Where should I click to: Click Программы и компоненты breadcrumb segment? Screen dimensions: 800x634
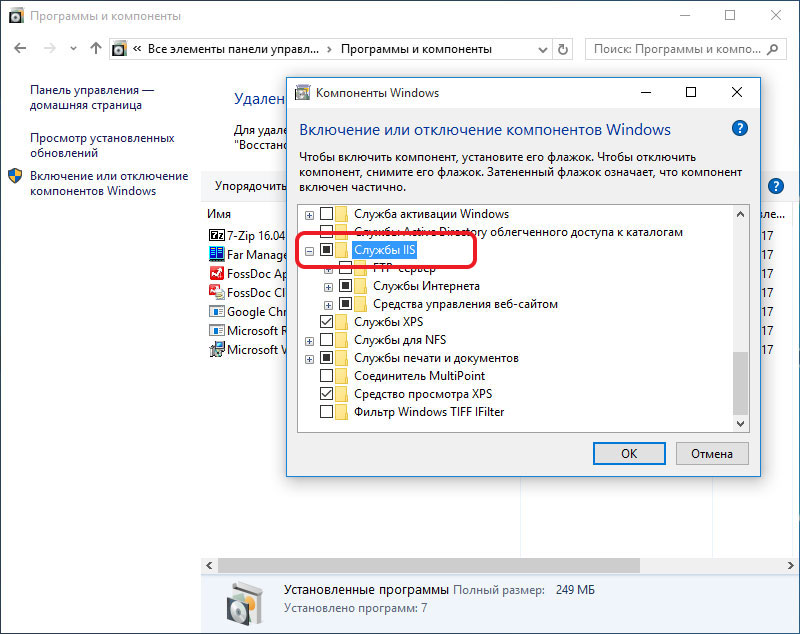416,49
